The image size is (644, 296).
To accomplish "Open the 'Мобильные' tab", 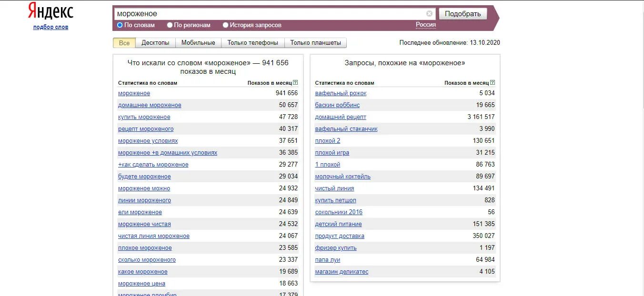I will click(x=198, y=42).
